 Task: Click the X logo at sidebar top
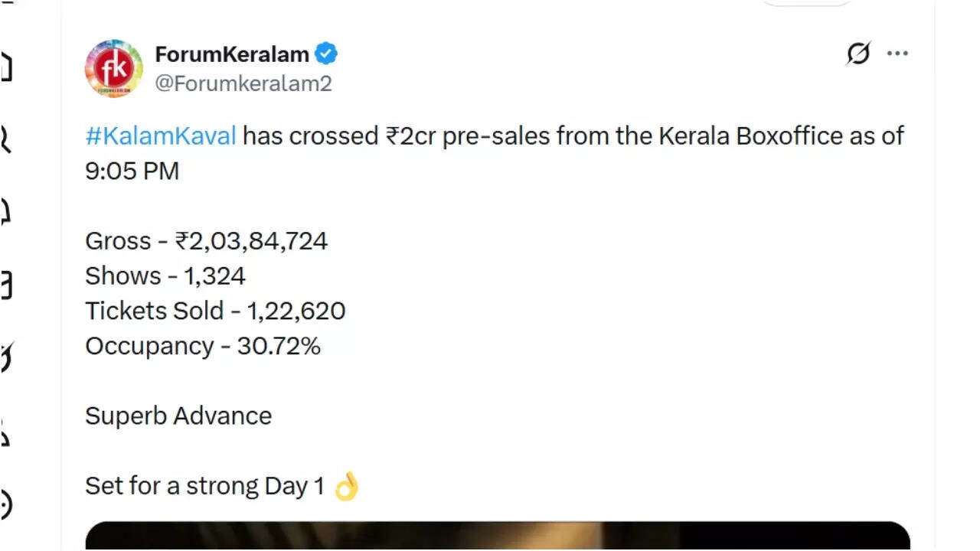click(x=5, y=3)
